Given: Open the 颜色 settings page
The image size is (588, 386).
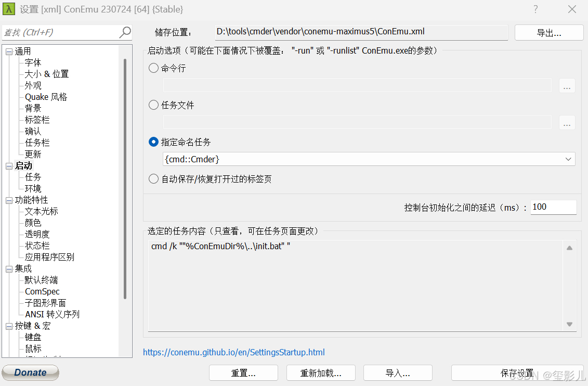Looking at the screenshot, I should click(x=33, y=223).
